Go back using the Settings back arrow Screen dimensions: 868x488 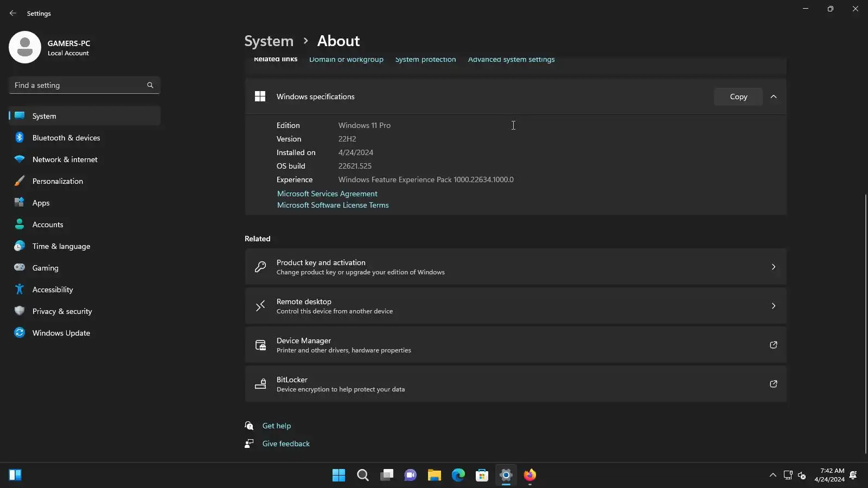(13, 13)
